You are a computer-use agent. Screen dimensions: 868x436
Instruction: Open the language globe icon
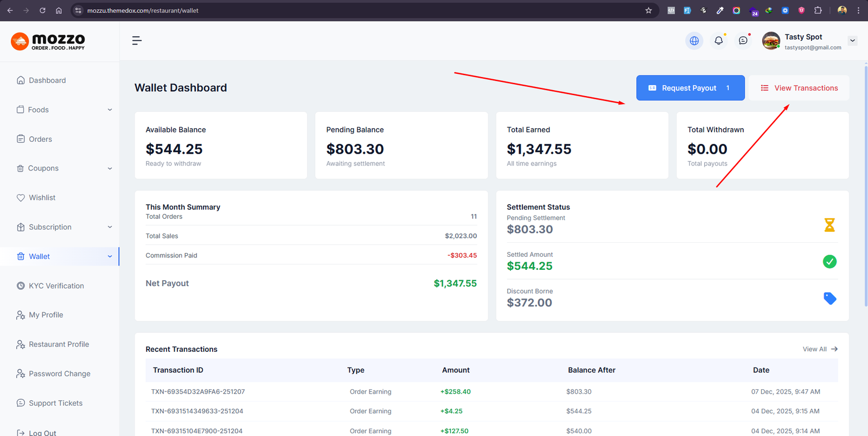pyautogui.click(x=694, y=41)
